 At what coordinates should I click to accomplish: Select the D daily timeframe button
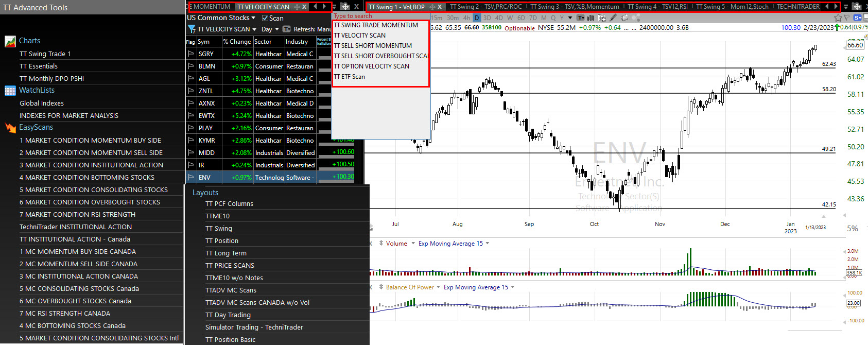[477, 18]
